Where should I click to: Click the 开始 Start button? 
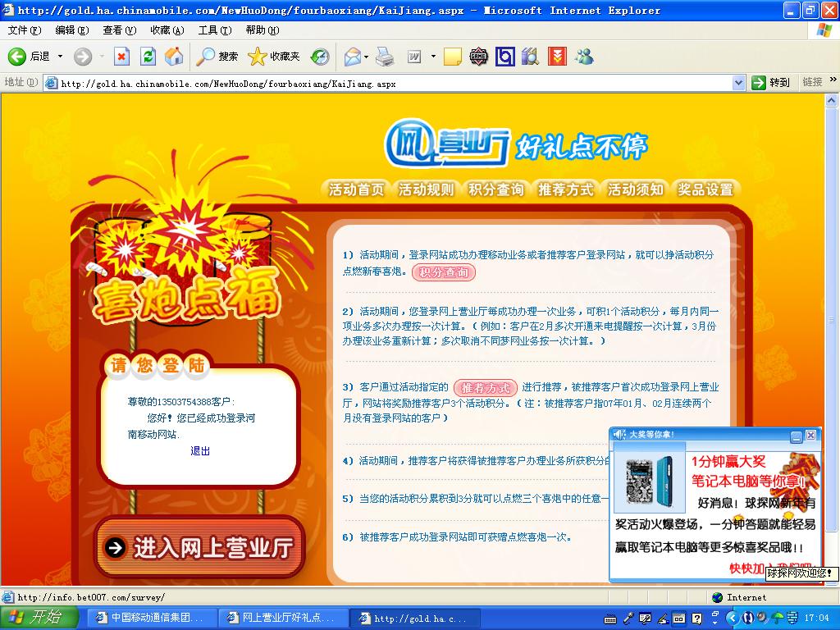(39, 618)
